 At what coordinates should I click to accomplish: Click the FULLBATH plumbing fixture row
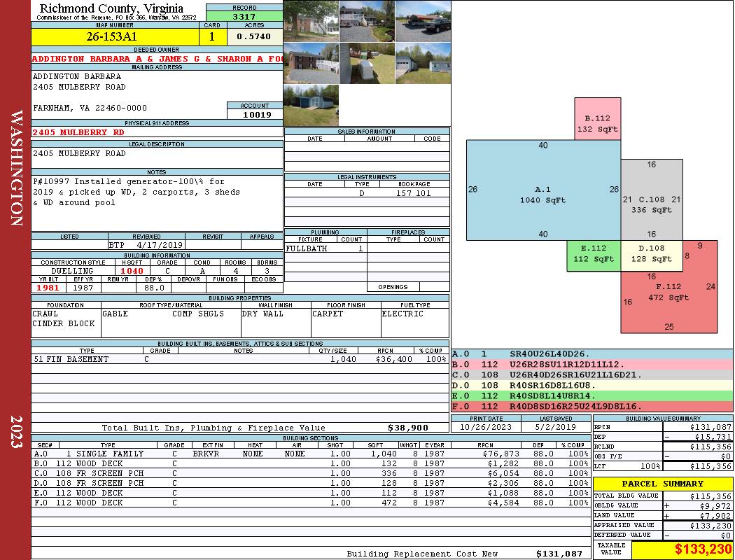coord(325,248)
